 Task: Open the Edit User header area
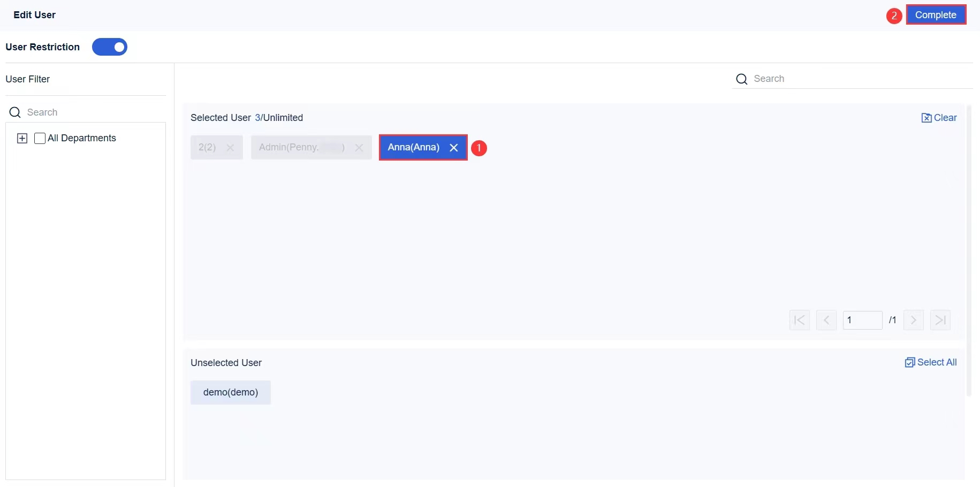(34, 15)
